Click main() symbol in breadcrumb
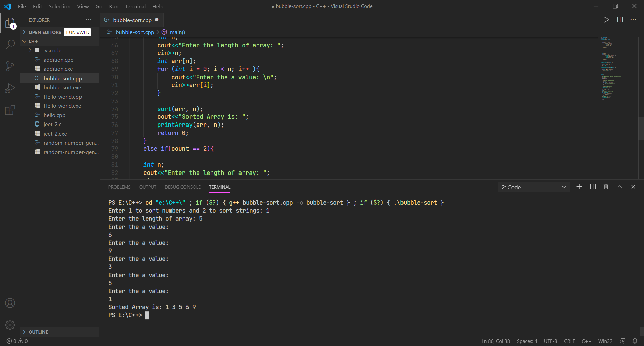Screen dimensions: 644x346 pos(177,32)
